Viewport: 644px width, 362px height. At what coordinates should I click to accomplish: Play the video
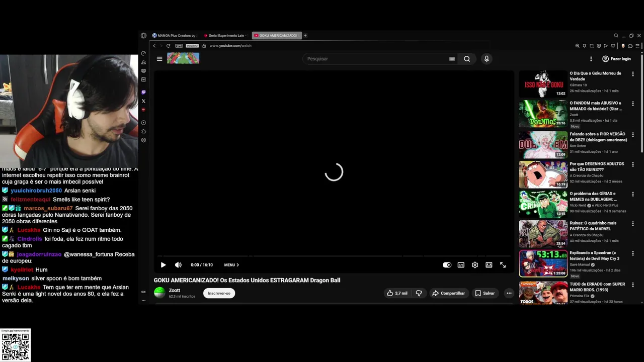pos(163,265)
